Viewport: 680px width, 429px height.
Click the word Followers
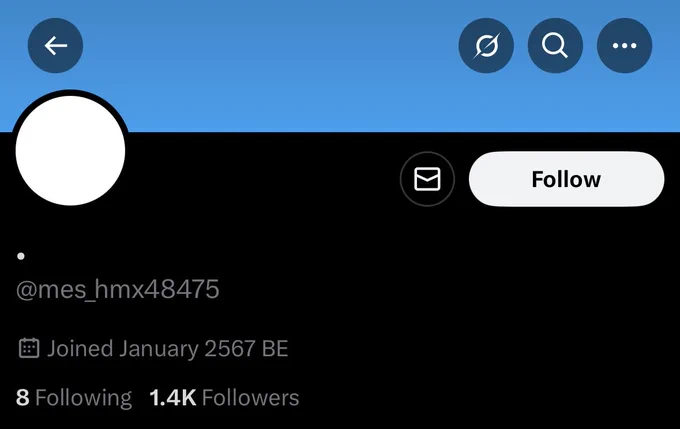251,398
